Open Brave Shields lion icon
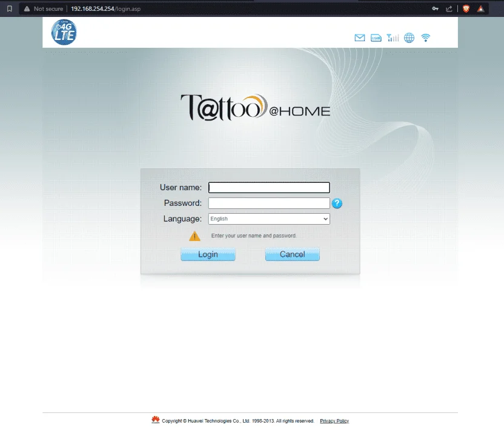 pyautogui.click(x=466, y=8)
